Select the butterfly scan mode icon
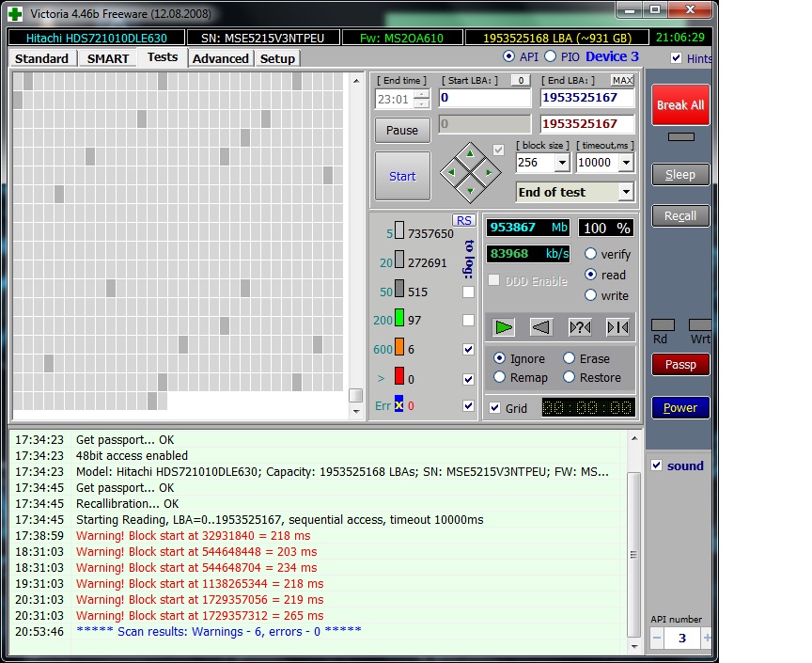 click(617, 327)
